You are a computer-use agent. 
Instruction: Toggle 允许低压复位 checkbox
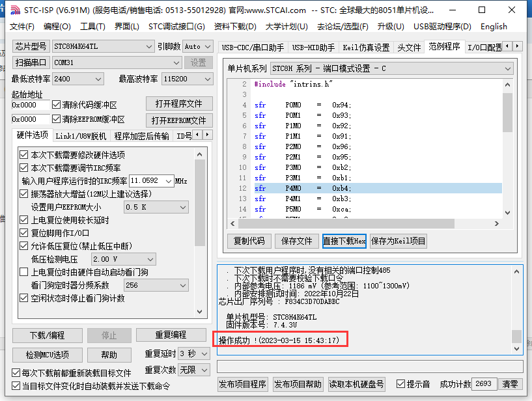click(x=23, y=246)
